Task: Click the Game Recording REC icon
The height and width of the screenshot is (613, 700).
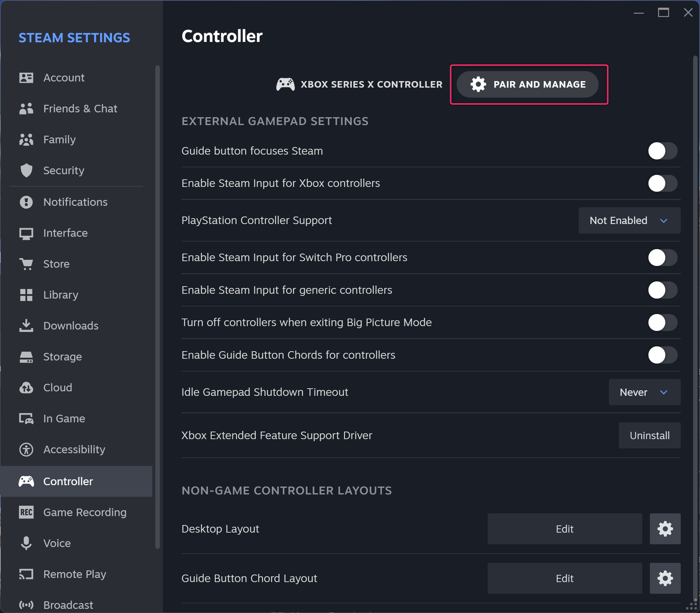Action: [26, 512]
